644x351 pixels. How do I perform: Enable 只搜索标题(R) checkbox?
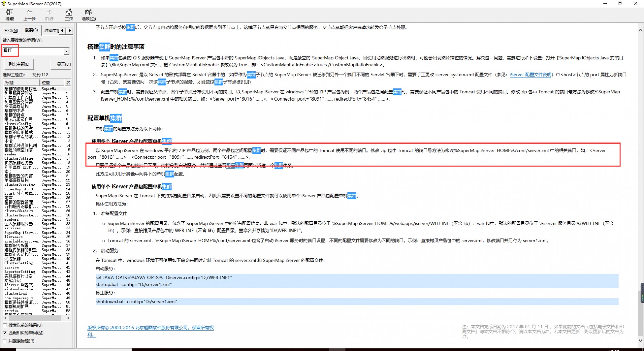5,341
